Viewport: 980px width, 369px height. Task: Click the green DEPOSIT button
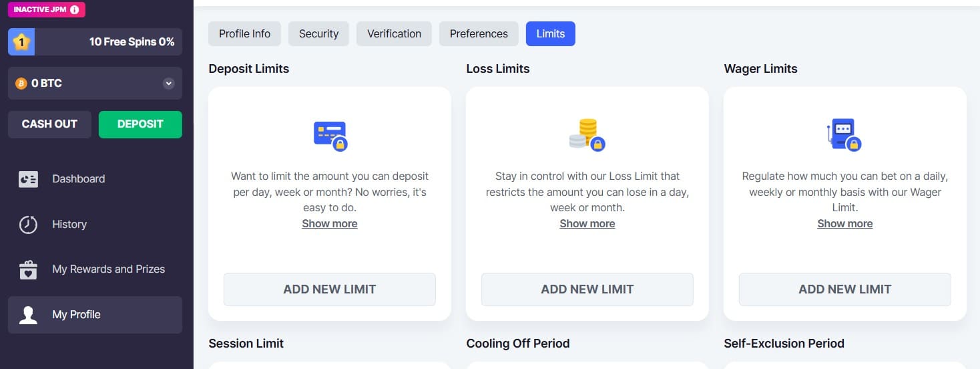coord(140,124)
